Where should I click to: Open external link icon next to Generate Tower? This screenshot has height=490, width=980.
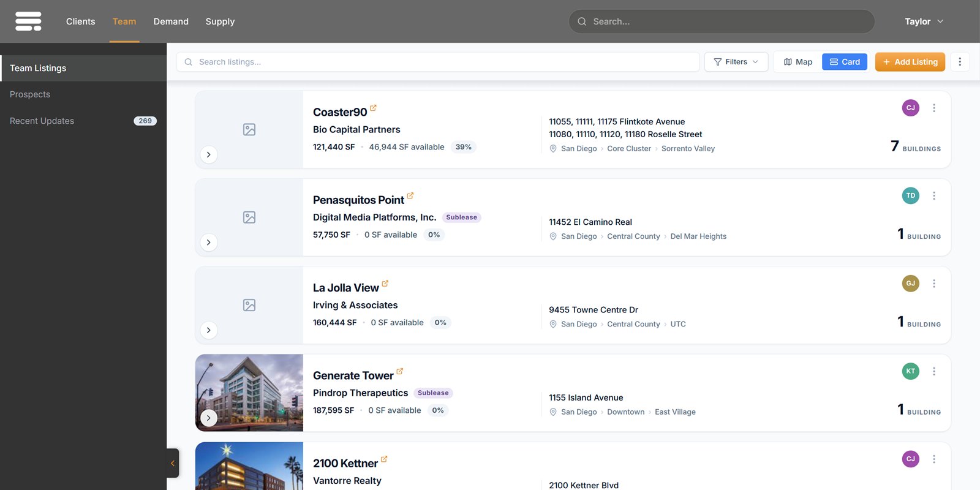(399, 371)
